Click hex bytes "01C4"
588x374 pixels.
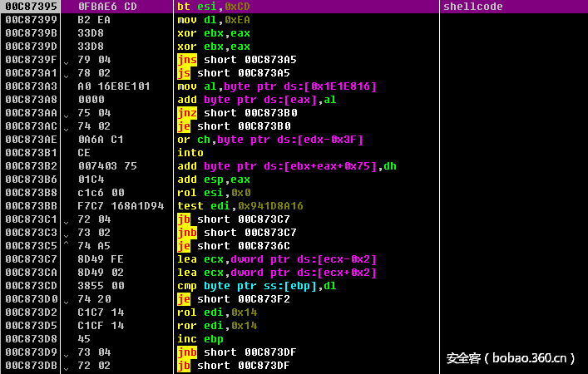(91, 180)
